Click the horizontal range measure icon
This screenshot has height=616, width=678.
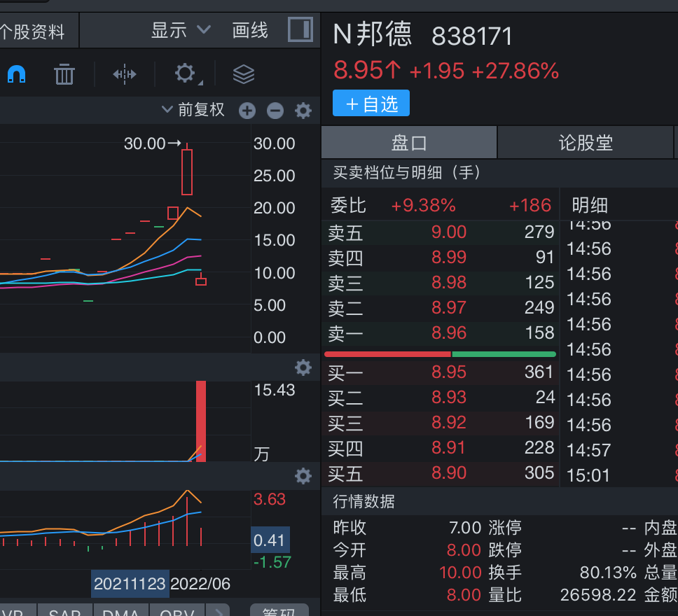point(125,73)
